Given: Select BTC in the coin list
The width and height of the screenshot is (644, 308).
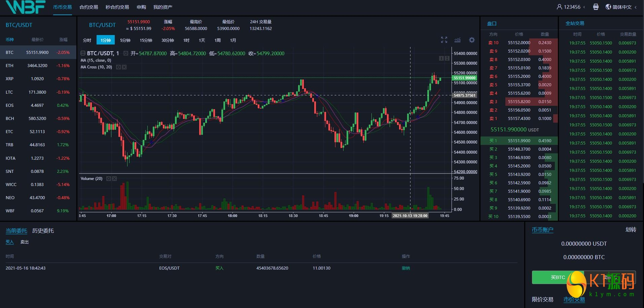Looking at the screenshot, I should (38, 53).
